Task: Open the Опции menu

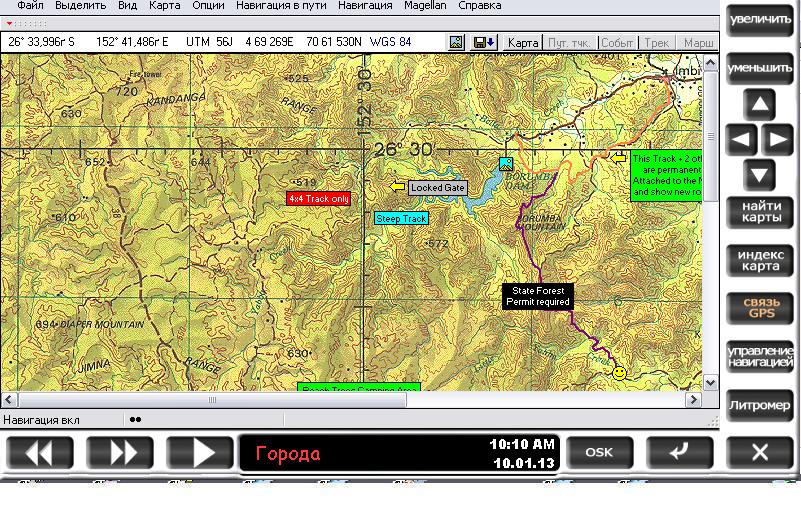Action: 208,6
